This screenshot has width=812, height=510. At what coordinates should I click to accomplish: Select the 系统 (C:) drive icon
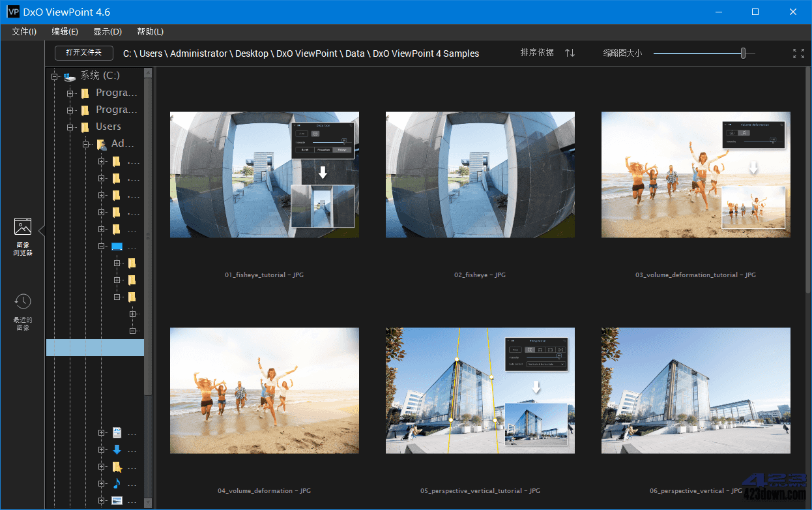coord(70,75)
